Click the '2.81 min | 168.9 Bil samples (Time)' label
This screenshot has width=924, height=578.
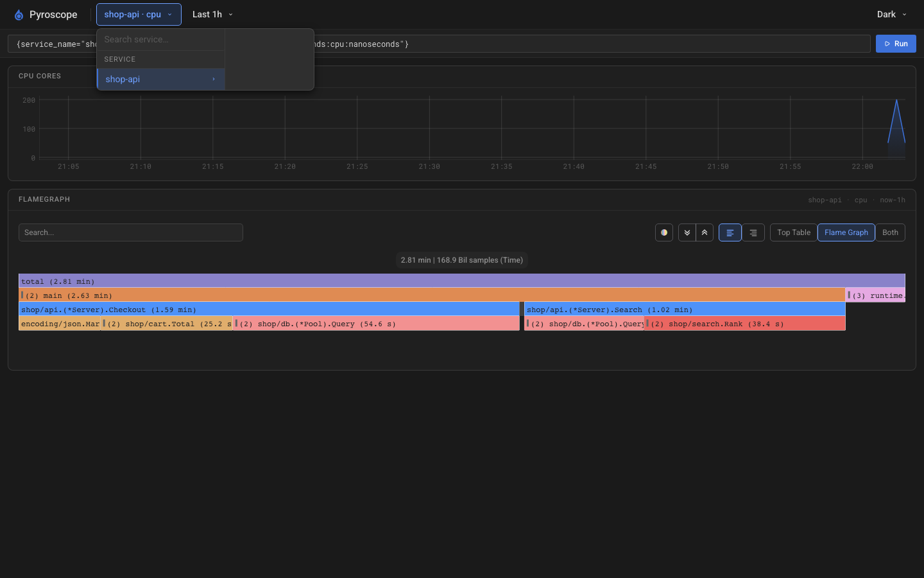(x=462, y=260)
